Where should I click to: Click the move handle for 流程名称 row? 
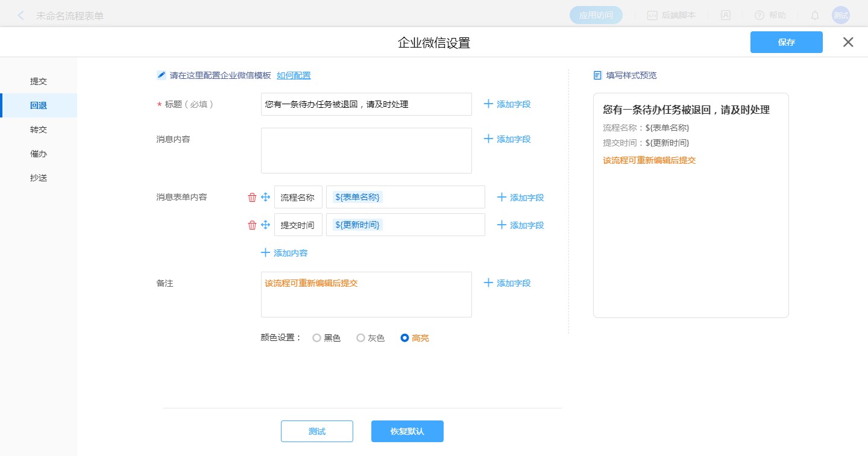pyautogui.click(x=265, y=198)
